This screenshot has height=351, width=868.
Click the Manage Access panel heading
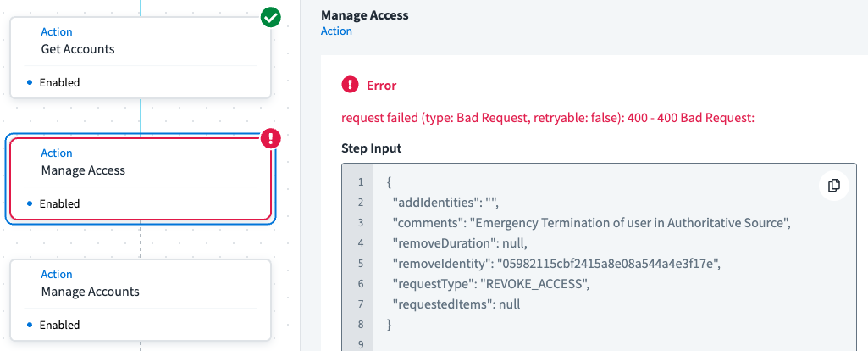tap(365, 15)
